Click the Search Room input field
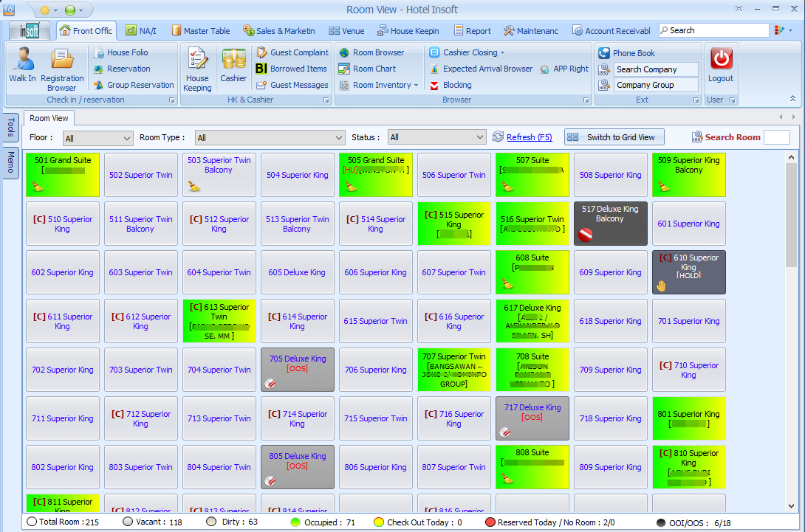Image resolution: width=805 pixels, height=532 pixels. click(776, 137)
